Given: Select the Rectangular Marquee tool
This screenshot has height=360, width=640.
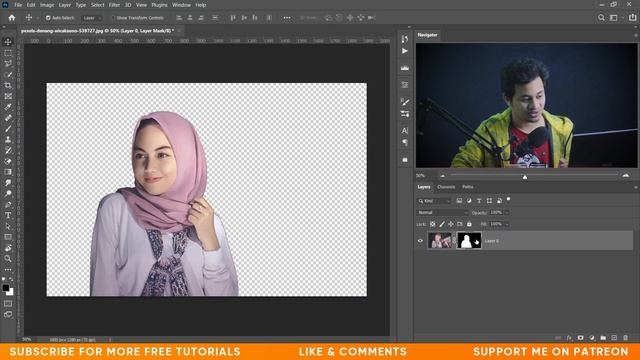Looking at the screenshot, I should pos(8,53).
